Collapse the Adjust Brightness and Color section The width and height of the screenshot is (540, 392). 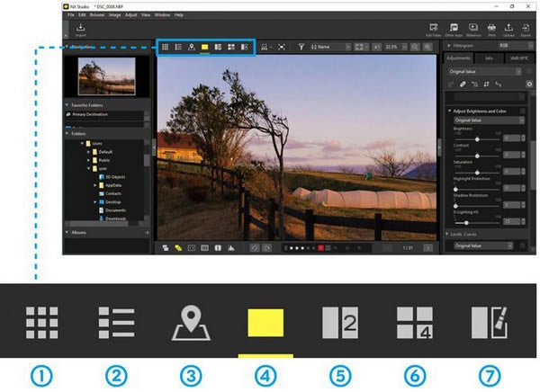pos(449,111)
